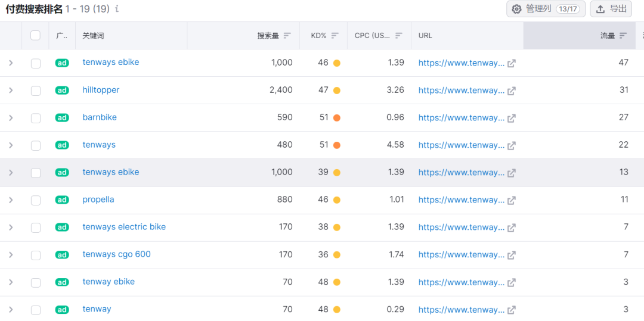Click the yellow KD dot in hilltopper row
The image size is (644, 321).
click(337, 91)
